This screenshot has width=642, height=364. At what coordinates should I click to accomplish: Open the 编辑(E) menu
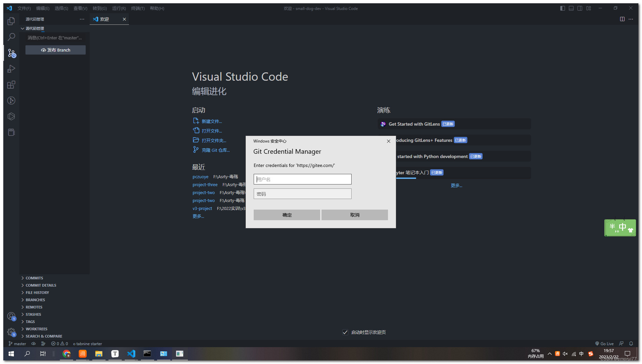43,8
